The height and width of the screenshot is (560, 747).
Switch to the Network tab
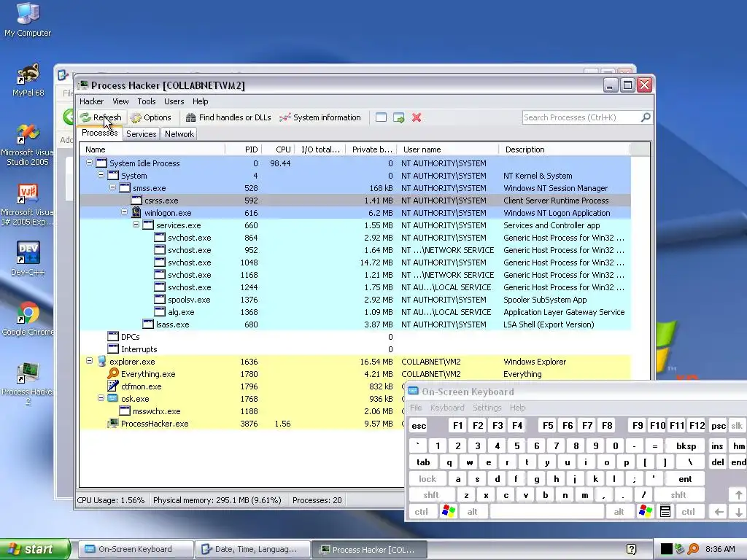pos(179,134)
